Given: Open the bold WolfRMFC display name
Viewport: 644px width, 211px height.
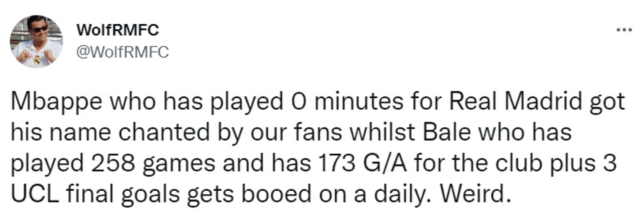Looking at the screenshot, I should click(x=117, y=30).
